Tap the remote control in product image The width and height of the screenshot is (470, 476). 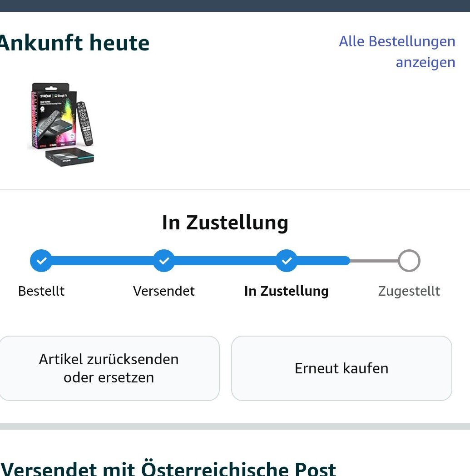point(85,124)
